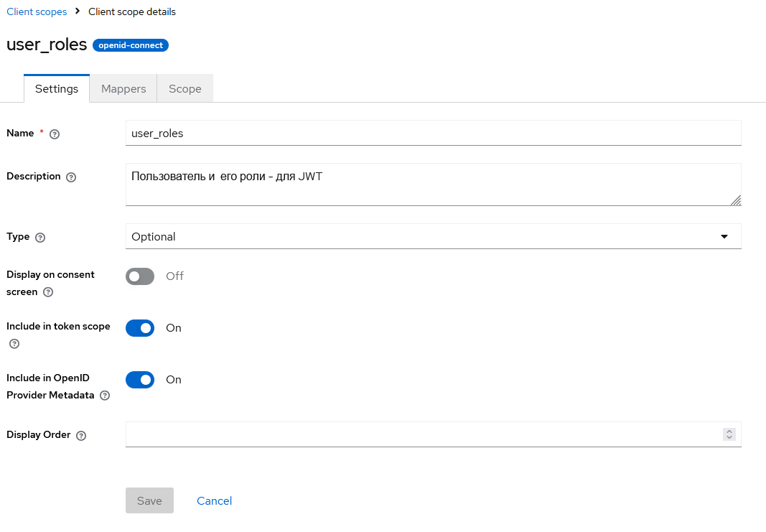Focus the Name input field
This screenshot has height=532, width=766.
coord(433,134)
